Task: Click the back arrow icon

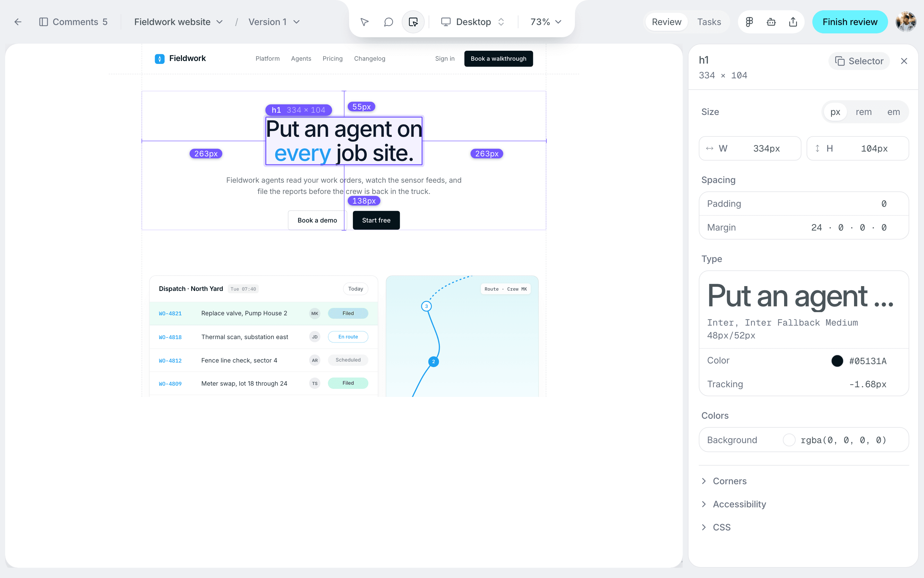Action: 18,22
